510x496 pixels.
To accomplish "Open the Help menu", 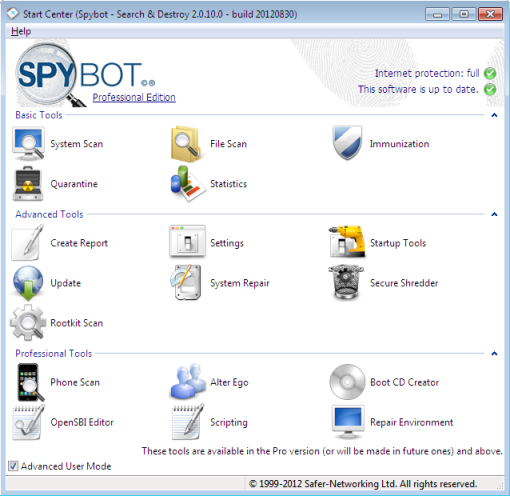I will click(21, 31).
